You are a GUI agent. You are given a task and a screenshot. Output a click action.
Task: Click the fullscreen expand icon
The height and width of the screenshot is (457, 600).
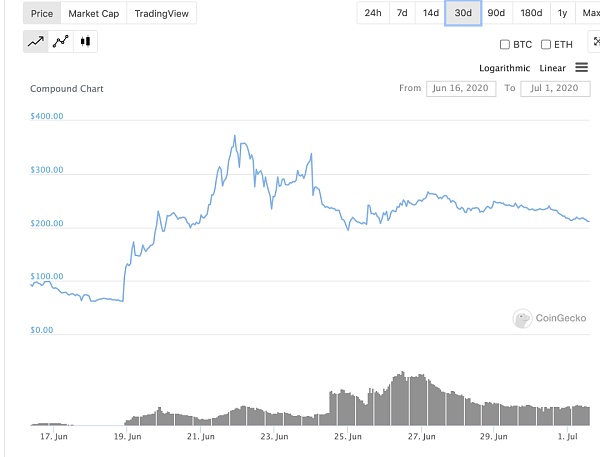597,42
